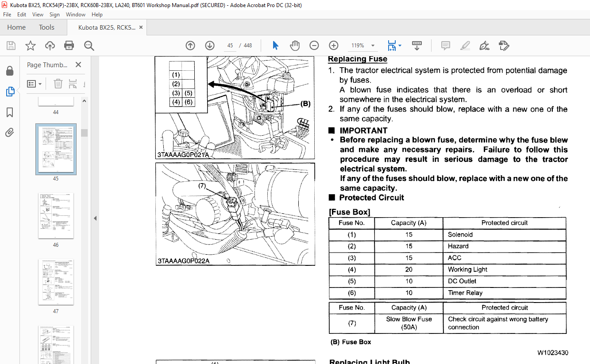Open the fit page options dropdown arrow
Viewport: 590px width, 364px height.
(x=400, y=46)
